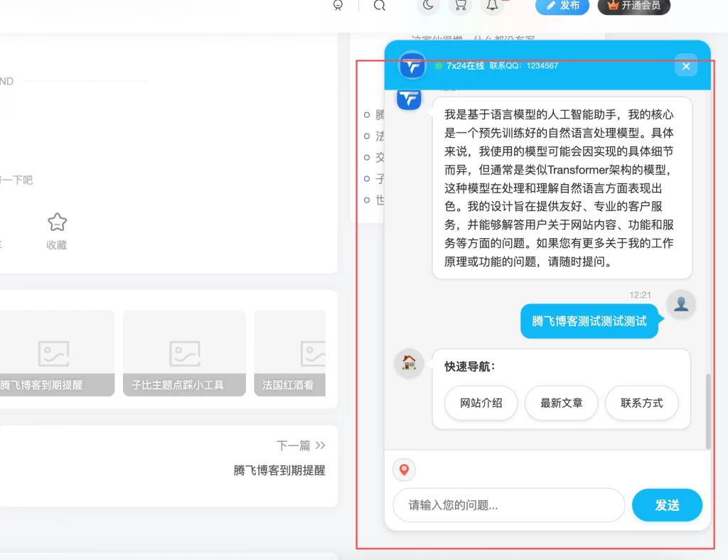Select the 联系方式 quick navigation option
This screenshot has height=560, width=728.
[x=642, y=403]
